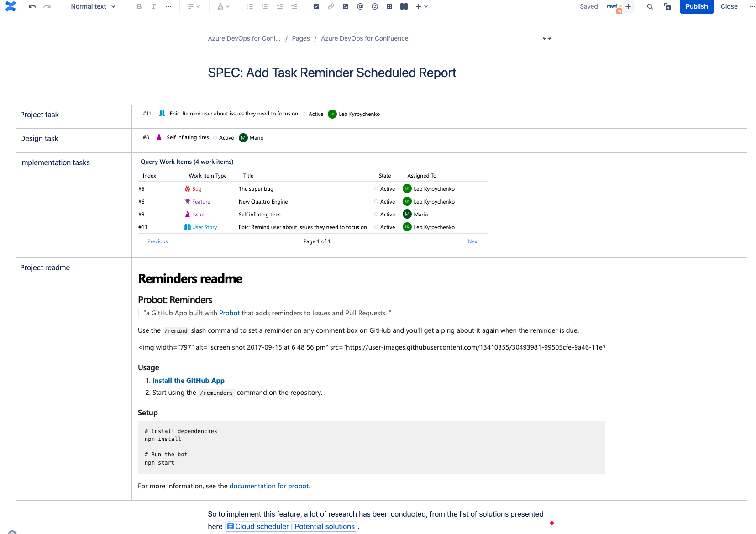Toggle italic formatting
The width and height of the screenshot is (756, 534).
coord(154,6)
